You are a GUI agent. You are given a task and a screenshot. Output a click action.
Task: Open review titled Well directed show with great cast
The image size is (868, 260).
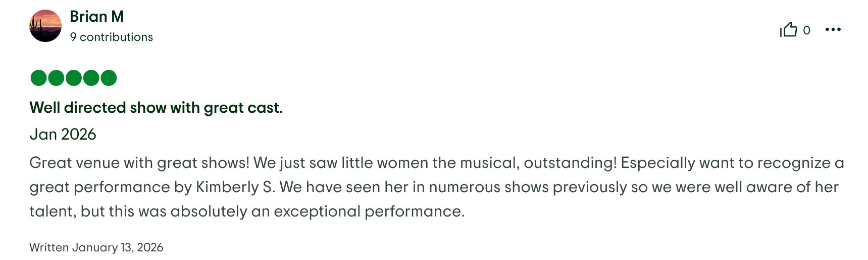[156, 108]
